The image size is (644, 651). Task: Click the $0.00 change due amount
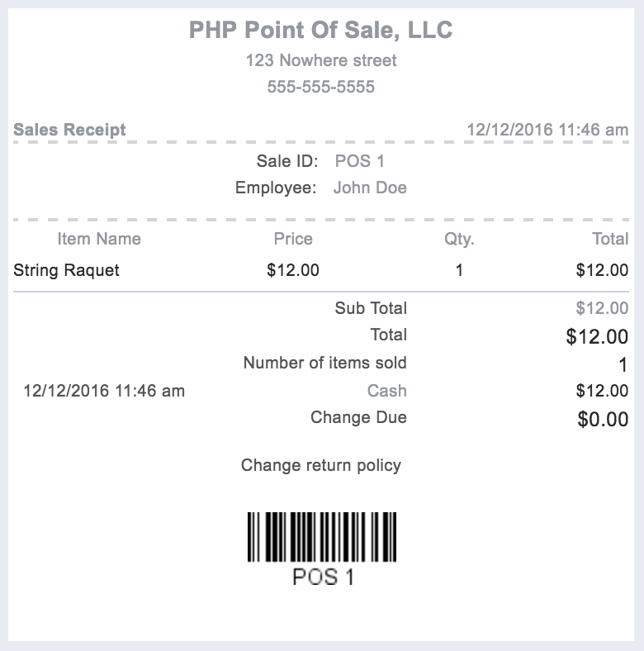603,419
